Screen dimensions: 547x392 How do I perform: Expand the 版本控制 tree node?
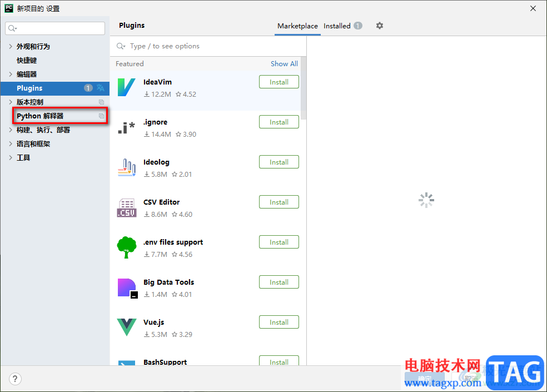(x=11, y=102)
